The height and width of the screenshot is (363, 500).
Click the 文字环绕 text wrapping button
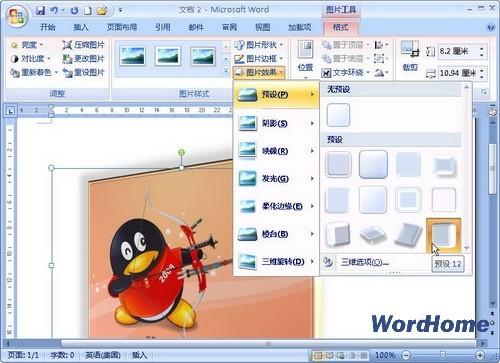(346, 72)
